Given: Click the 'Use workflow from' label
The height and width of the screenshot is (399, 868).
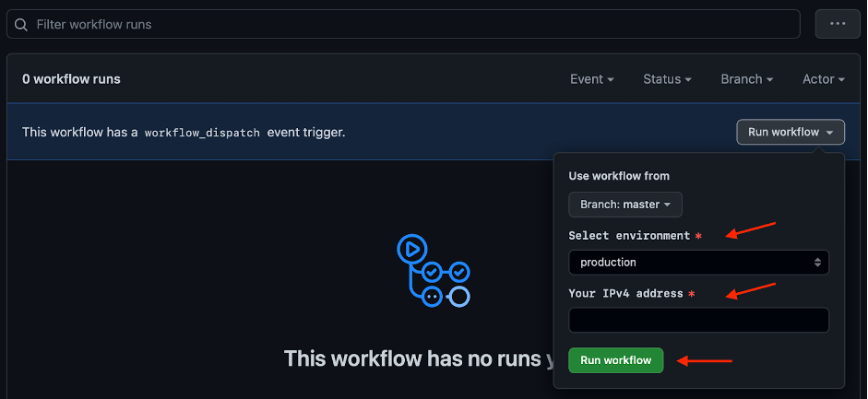Looking at the screenshot, I should 619,176.
